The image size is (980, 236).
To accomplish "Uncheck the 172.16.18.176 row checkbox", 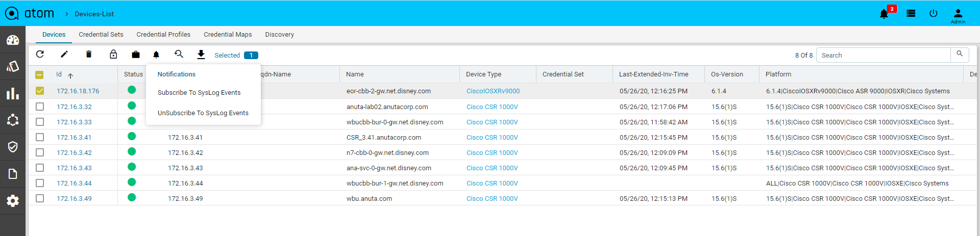I will click(x=40, y=91).
